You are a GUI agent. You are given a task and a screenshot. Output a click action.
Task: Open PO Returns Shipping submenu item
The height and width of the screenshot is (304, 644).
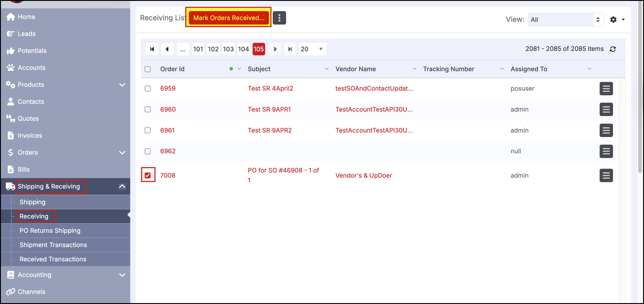[x=50, y=230]
